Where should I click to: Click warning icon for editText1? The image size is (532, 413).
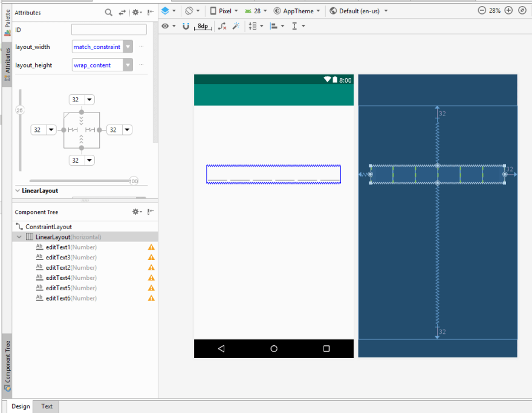click(x=151, y=247)
